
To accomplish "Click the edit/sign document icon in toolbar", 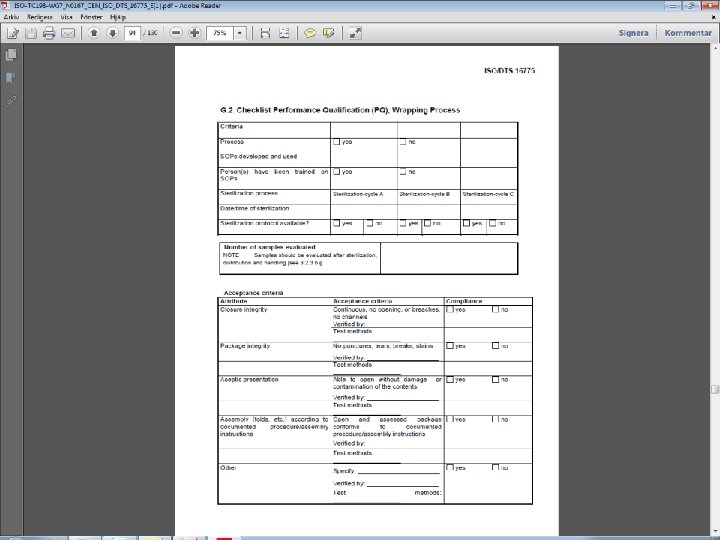I will (x=13, y=33).
